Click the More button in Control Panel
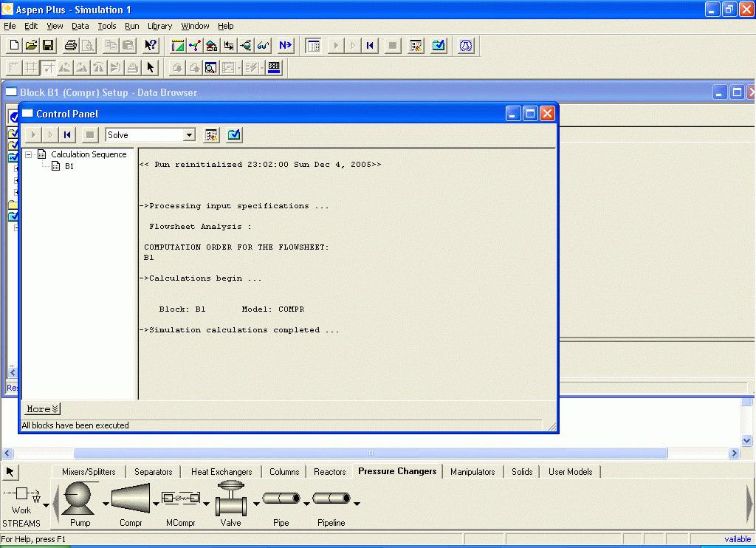 click(42, 409)
